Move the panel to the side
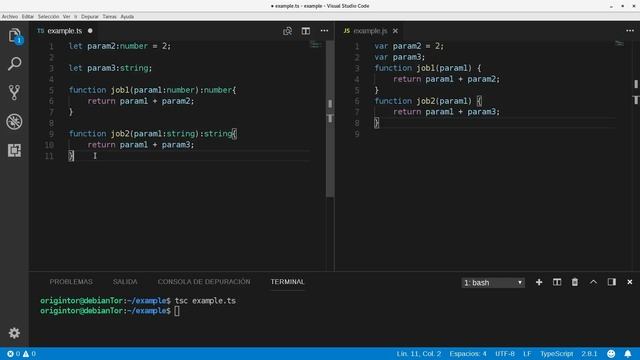 pyautogui.click(x=611, y=282)
